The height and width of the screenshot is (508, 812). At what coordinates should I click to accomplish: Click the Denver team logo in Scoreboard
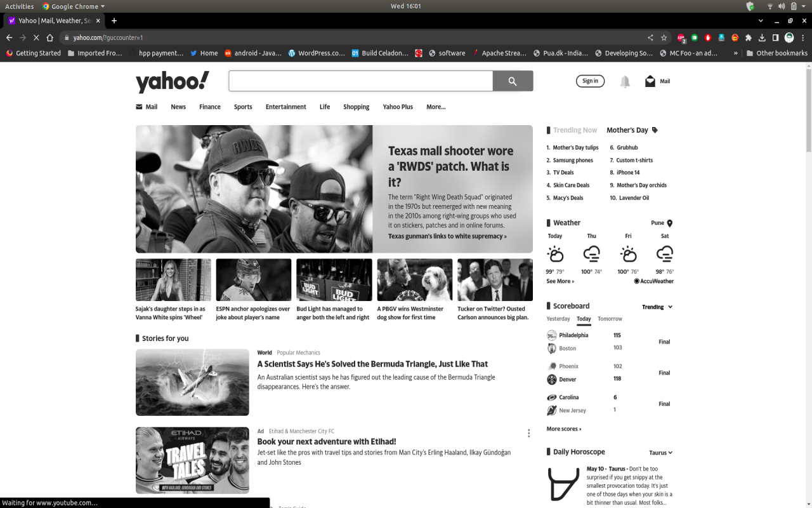coord(551,378)
